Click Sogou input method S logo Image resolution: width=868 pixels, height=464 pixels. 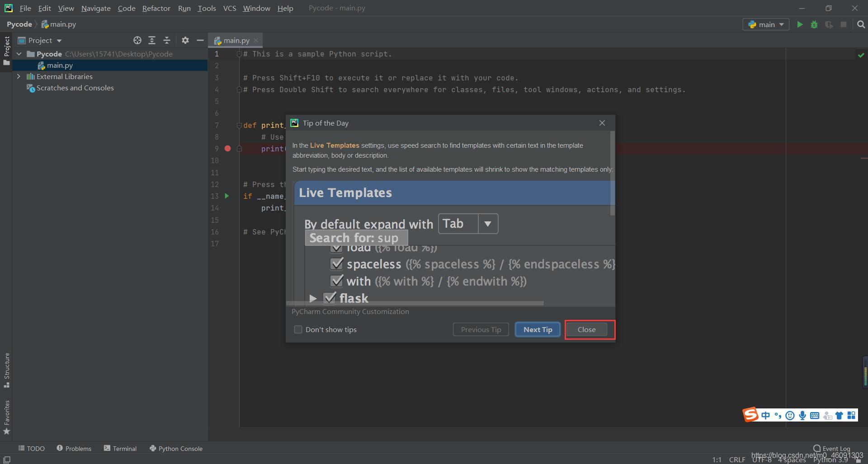(750, 415)
